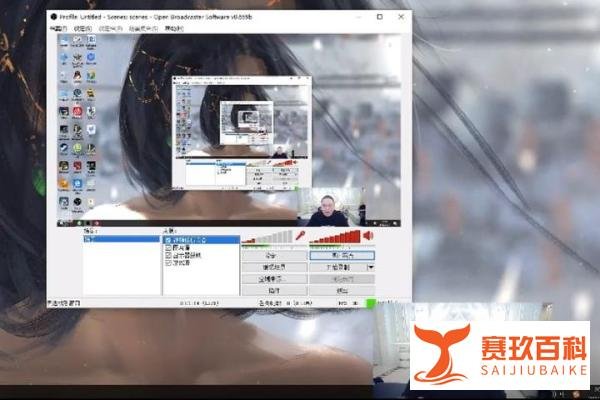The height and width of the screenshot is (400, 600).
Task: Open the third menu (Profiles) in OBS
Action: (111, 29)
